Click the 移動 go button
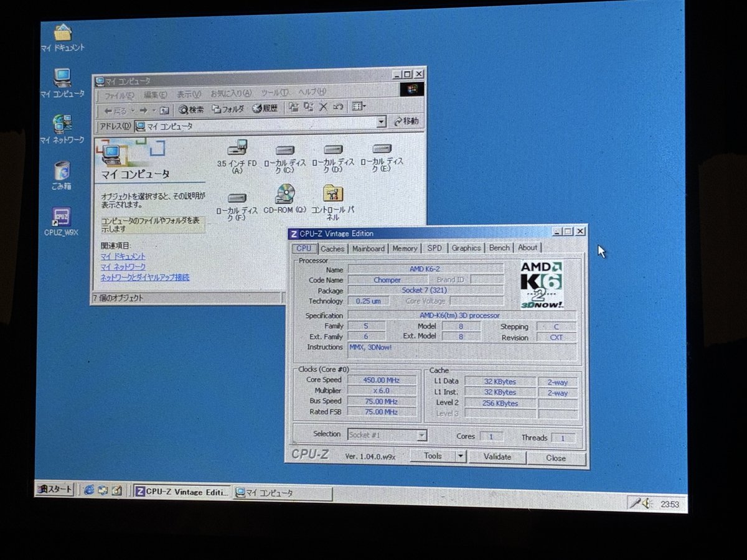 click(x=406, y=121)
